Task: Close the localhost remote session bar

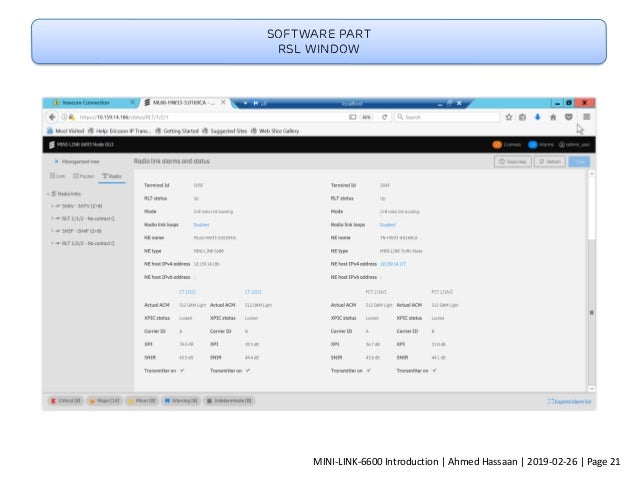Action: point(459,103)
